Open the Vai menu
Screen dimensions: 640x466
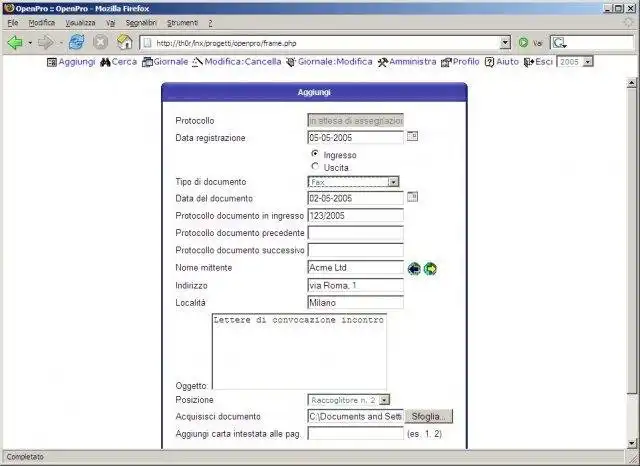[x=110, y=23]
